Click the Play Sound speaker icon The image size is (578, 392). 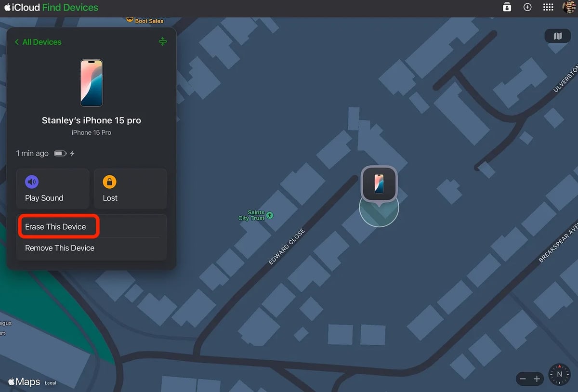coord(32,182)
